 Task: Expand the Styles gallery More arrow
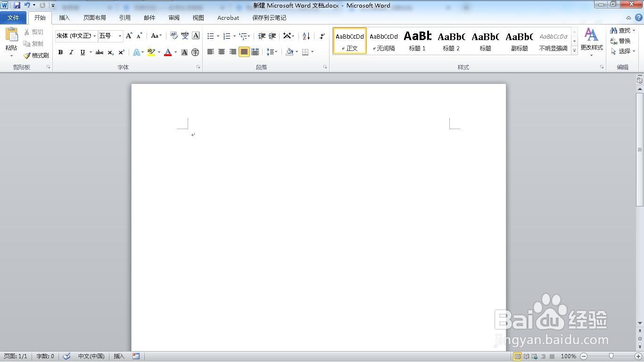(x=574, y=50)
